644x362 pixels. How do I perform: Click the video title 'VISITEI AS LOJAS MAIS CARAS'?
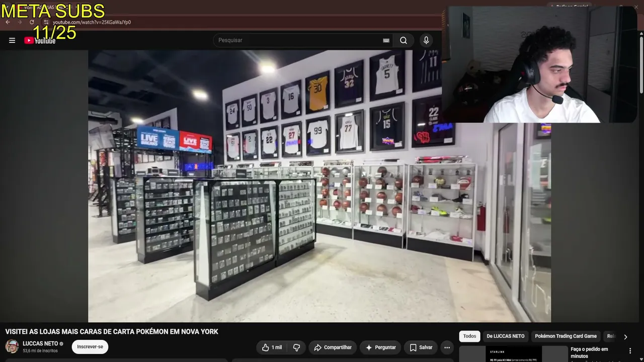[x=112, y=332]
